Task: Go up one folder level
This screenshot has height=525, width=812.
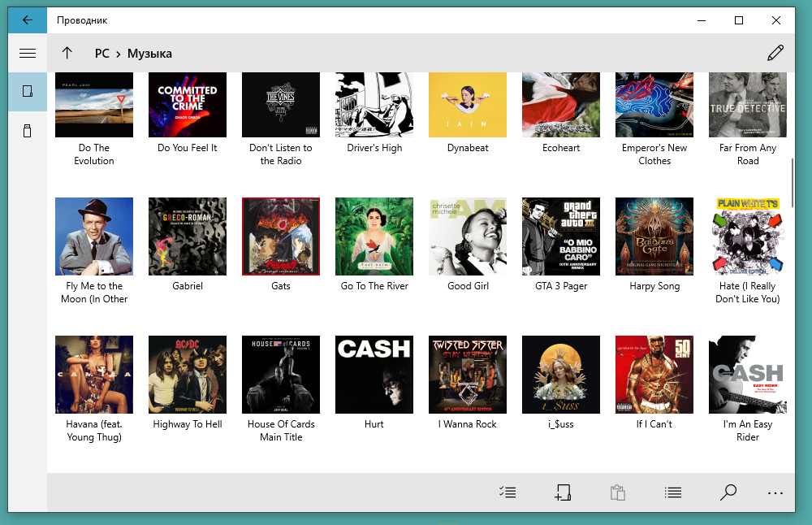Action: [67, 53]
